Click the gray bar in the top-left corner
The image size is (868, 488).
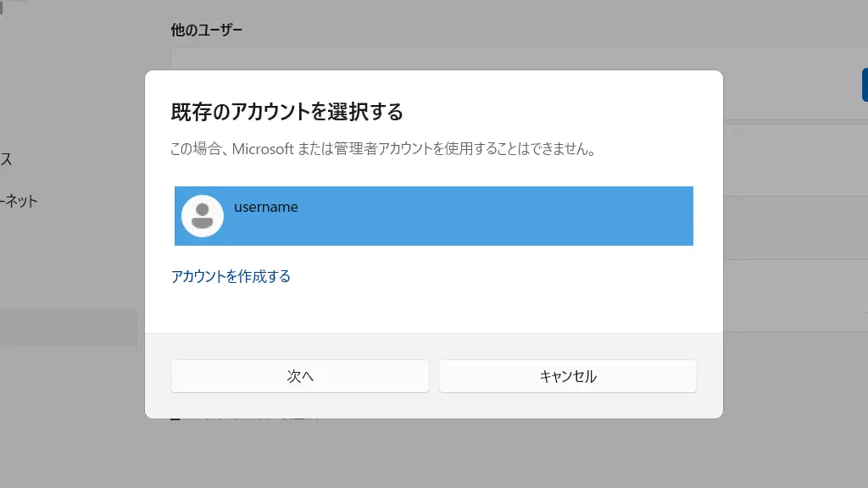3,7
